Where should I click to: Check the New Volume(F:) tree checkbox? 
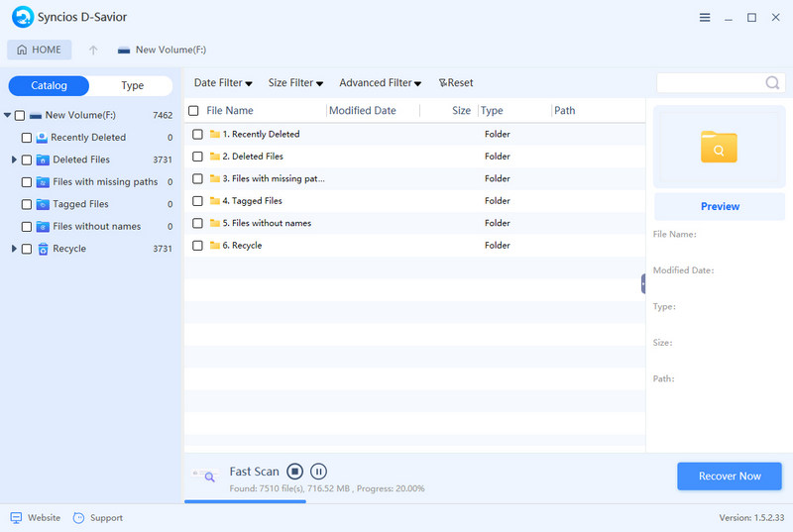click(20, 115)
